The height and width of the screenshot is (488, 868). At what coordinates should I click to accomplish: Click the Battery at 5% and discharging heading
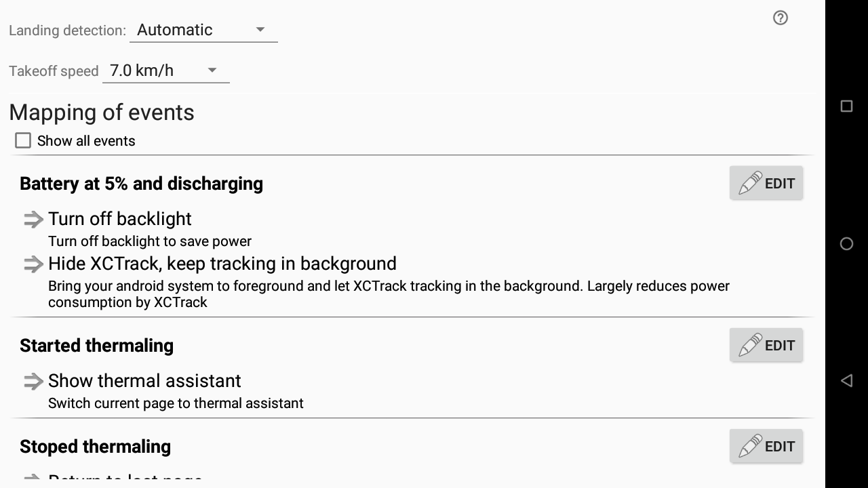[141, 184]
